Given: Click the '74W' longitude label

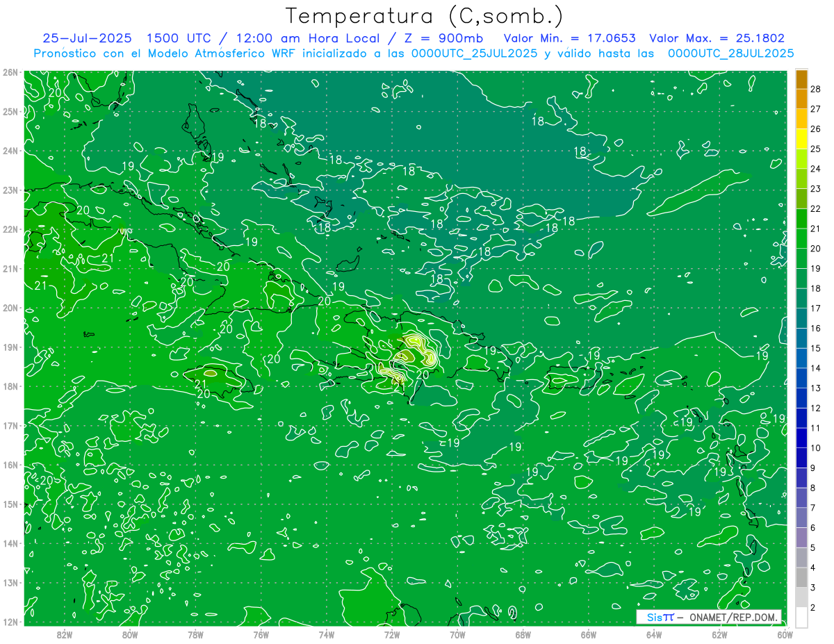Looking at the screenshot, I should click(x=327, y=634).
